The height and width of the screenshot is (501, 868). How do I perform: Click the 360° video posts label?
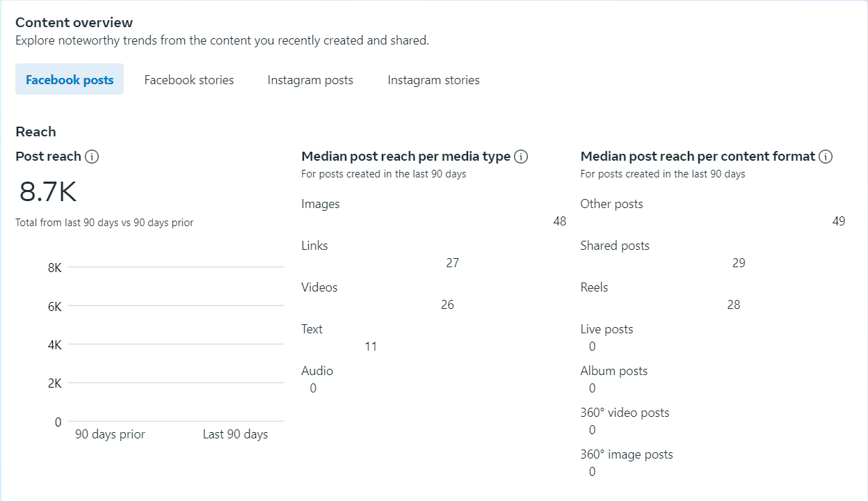click(625, 413)
